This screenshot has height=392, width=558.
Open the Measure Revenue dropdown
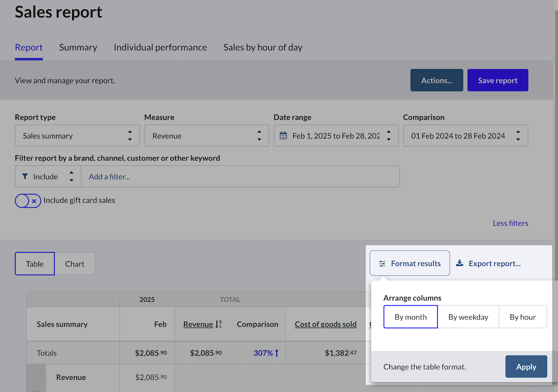tap(206, 136)
